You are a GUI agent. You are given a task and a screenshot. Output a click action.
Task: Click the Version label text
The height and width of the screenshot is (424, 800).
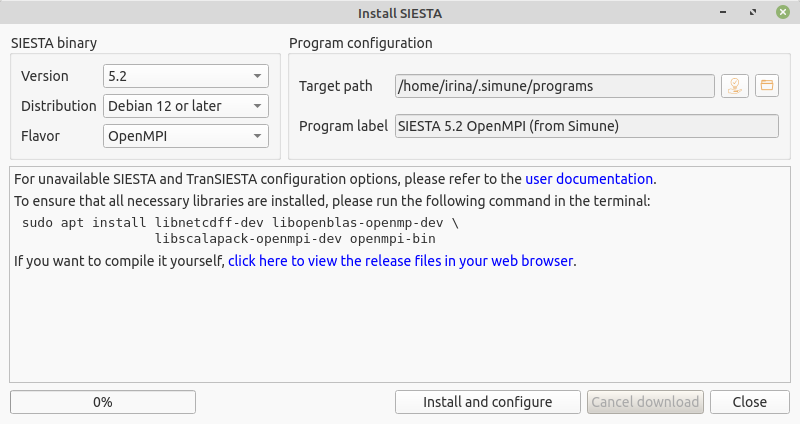[x=44, y=76]
